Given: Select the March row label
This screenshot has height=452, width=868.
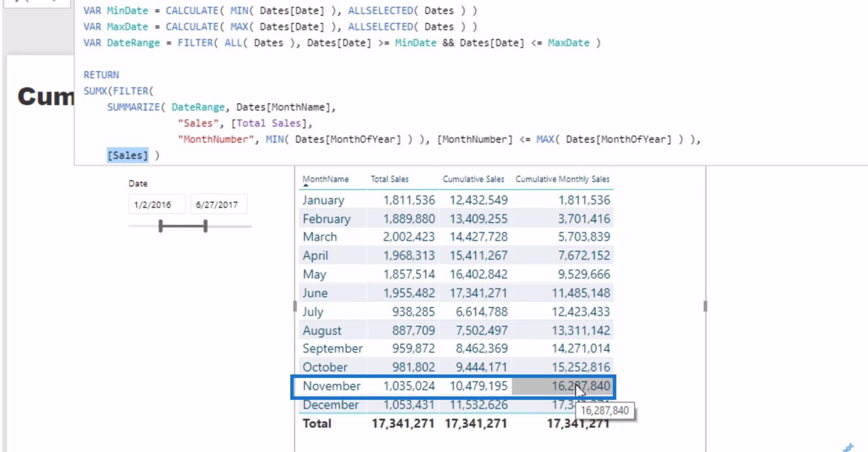Looking at the screenshot, I should click(x=320, y=237).
